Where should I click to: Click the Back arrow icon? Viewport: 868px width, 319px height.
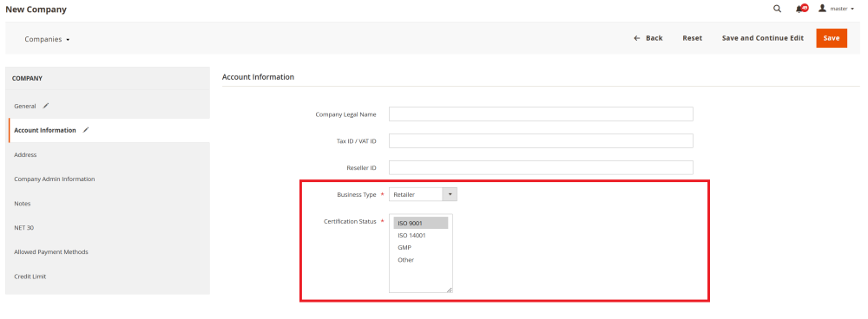click(637, 38)
